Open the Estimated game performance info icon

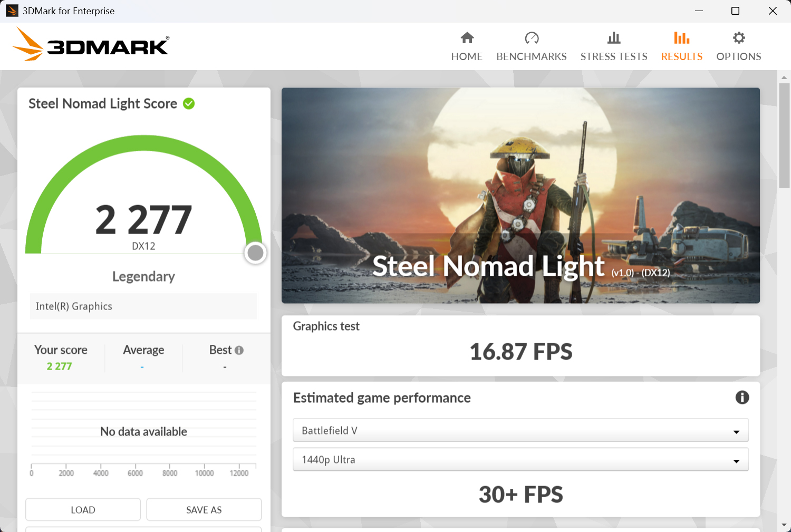(x=741, y=398)
